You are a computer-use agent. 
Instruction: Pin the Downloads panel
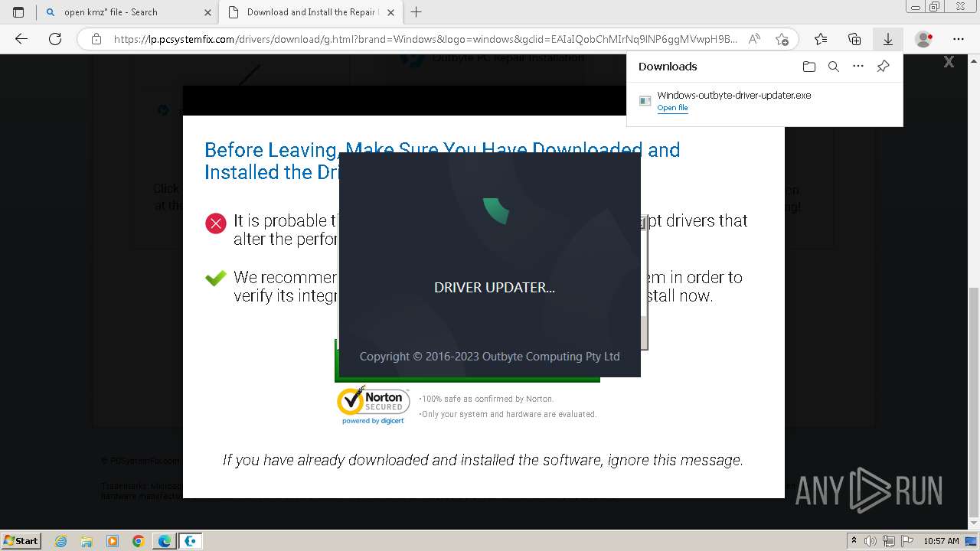(x=883, y=67)
